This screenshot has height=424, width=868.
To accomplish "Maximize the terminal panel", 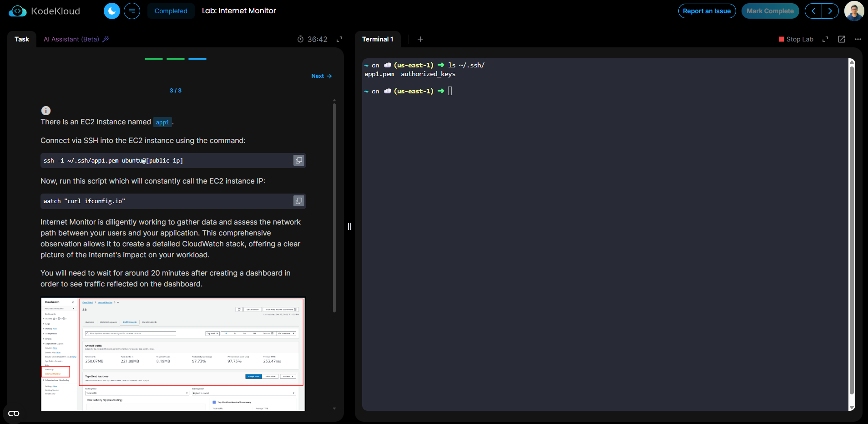I will (x=825, y=39).
